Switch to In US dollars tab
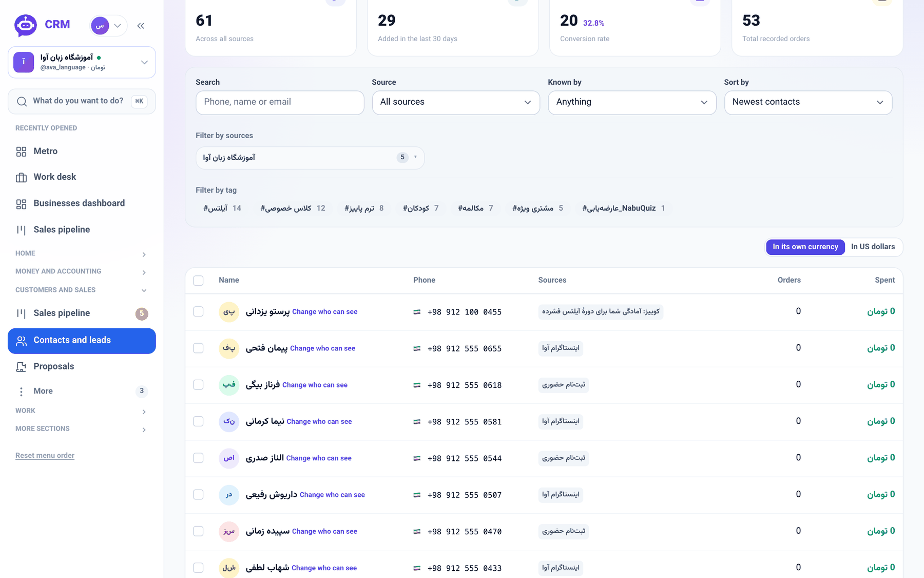This screenshot has width=924, height=578. [x=873, y=247]
